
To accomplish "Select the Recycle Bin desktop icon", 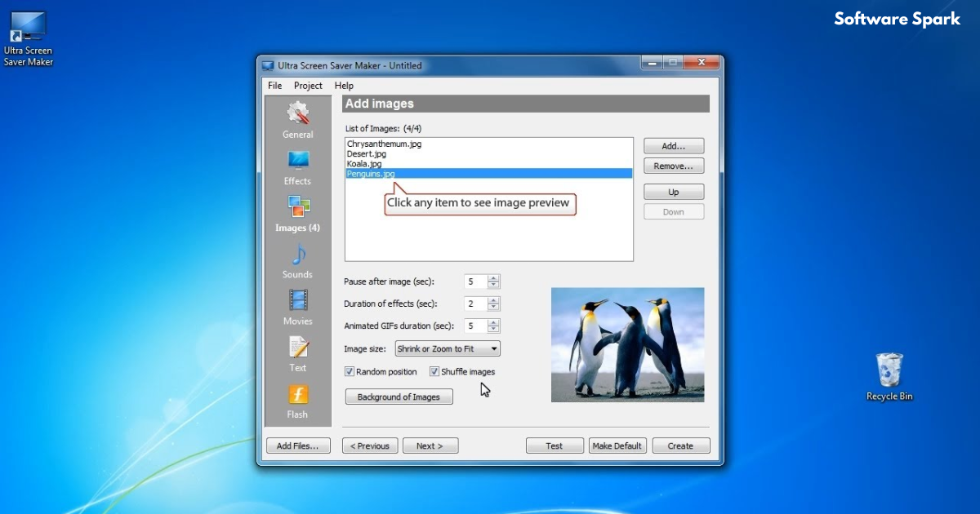I will click(x=889, y=377).
